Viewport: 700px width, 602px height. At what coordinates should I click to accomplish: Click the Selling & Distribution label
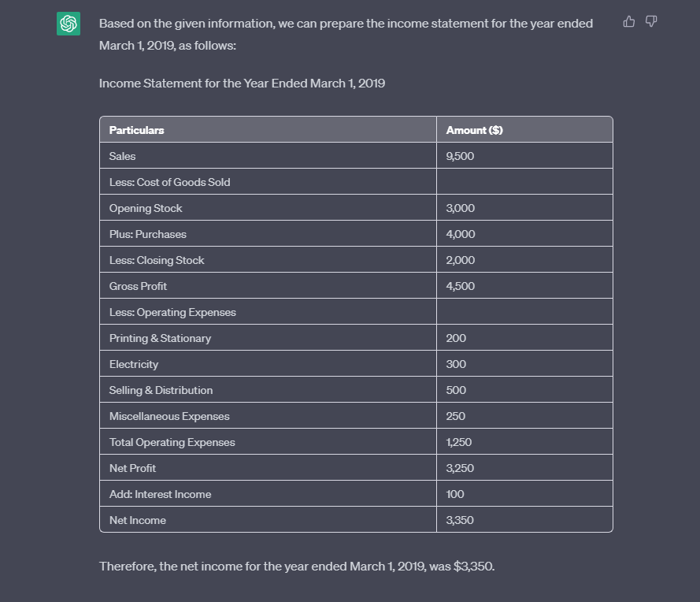coord(161,390)
